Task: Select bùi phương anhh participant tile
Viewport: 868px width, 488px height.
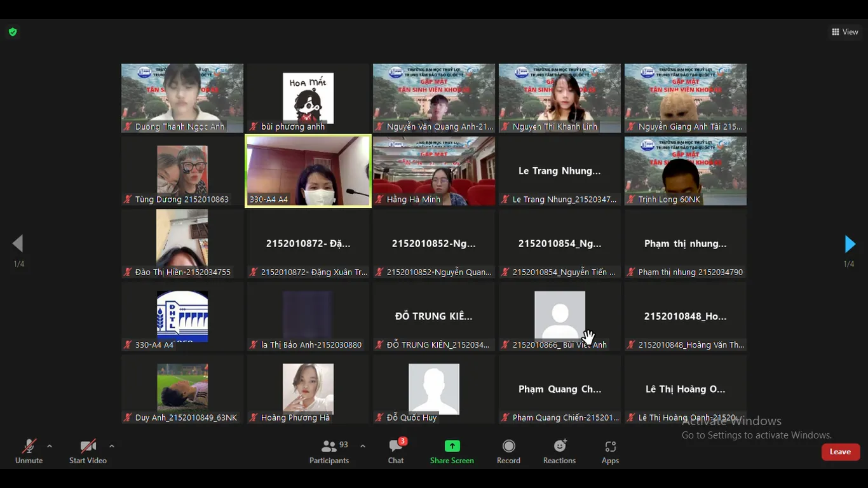Action: 308,98
